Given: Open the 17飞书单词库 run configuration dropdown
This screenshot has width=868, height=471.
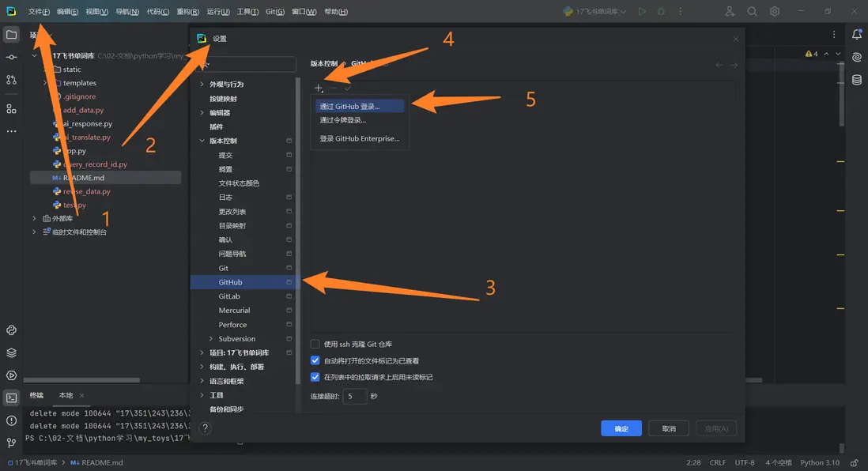Looking at the screenshot, I should (x=595, y=11).
